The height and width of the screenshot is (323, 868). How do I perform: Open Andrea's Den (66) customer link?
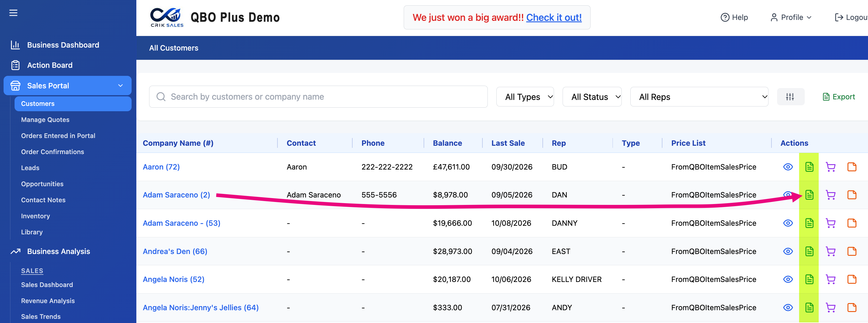click(x=175, y=251)
